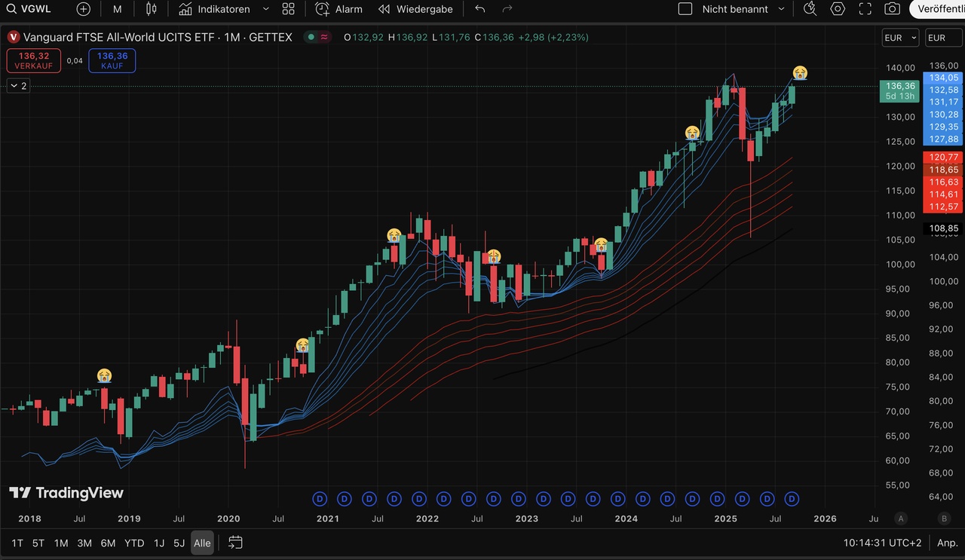
Task: Click the 10:14:31 UTC+2 timezone clock
Action: [x=884, y=543]
